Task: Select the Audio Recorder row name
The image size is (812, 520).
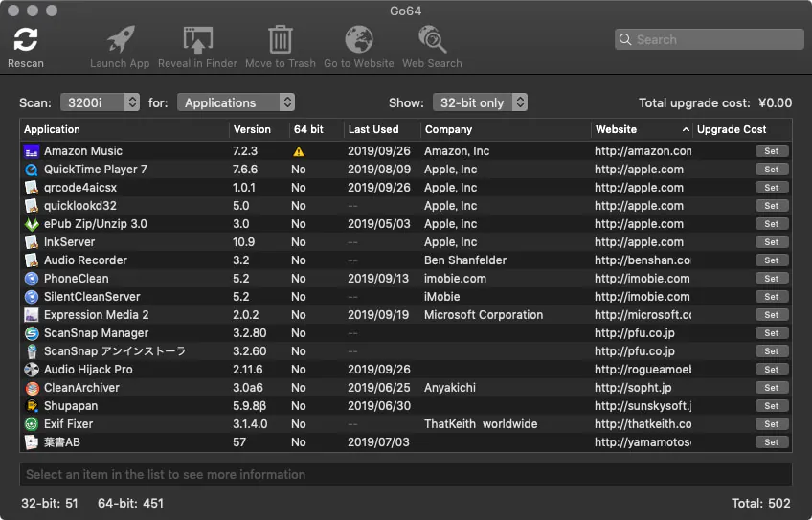Action: 85,260
